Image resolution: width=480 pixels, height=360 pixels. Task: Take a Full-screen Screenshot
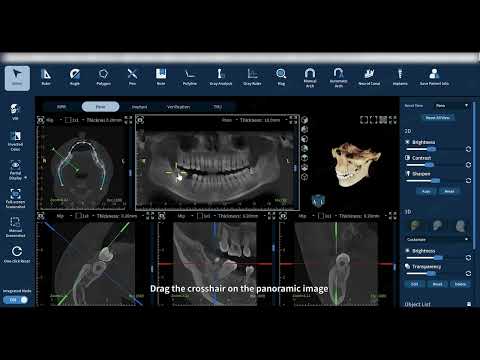click(15, 198)
